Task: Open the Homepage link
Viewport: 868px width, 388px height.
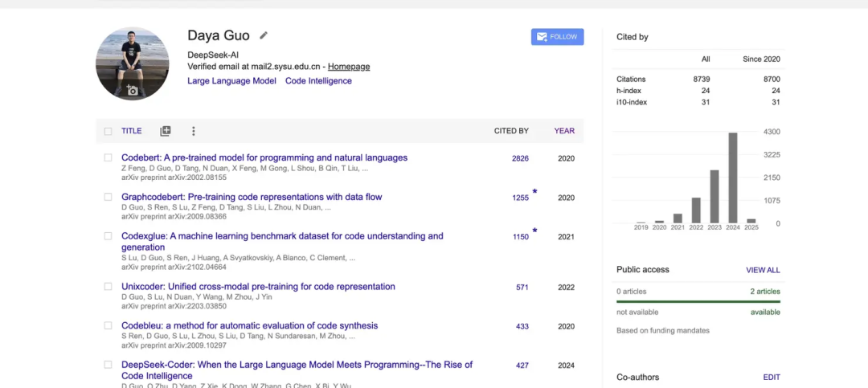Action: tap(349, 67)
